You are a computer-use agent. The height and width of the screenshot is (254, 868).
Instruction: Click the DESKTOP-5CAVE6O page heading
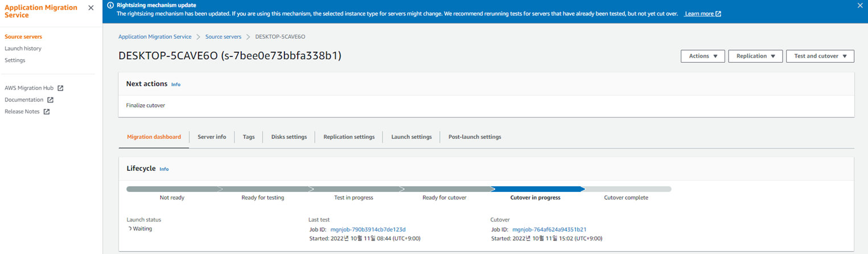[230, 56]
